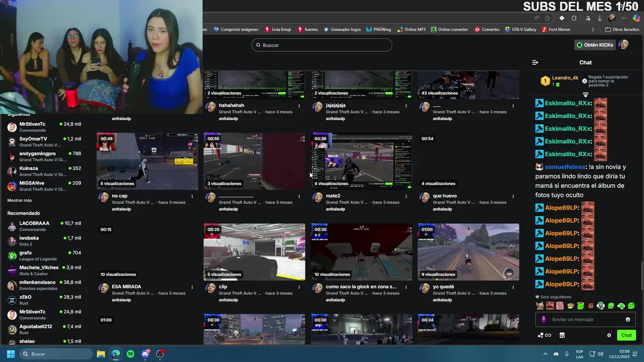Open Spotify from the taskbar
644x362 pixels.
tap(130, 354)
